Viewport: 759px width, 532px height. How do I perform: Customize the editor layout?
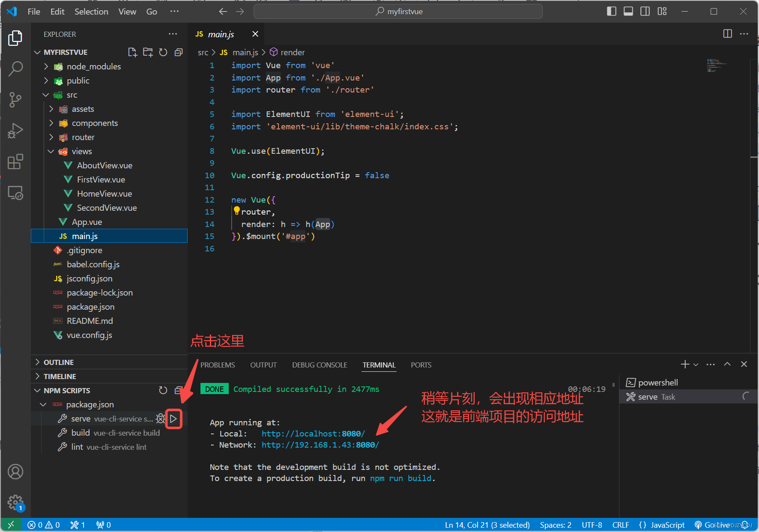[662, 12]
